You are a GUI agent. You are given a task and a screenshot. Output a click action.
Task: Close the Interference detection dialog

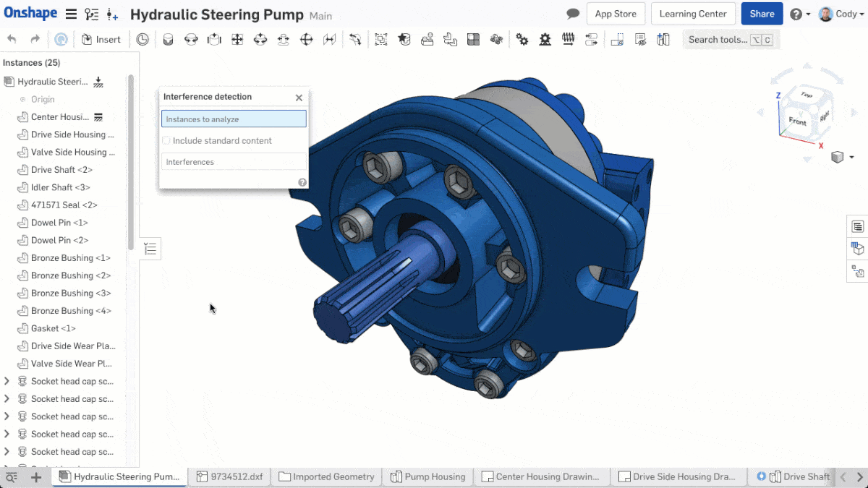pos(299,98)
